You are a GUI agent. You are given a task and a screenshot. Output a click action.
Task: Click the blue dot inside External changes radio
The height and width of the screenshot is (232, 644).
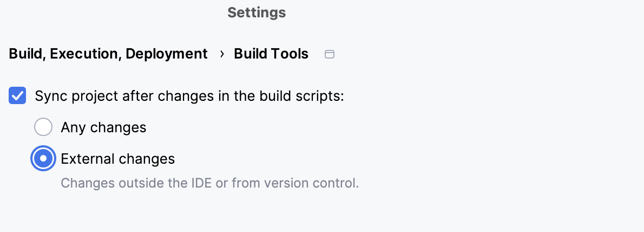pos(43,159)
